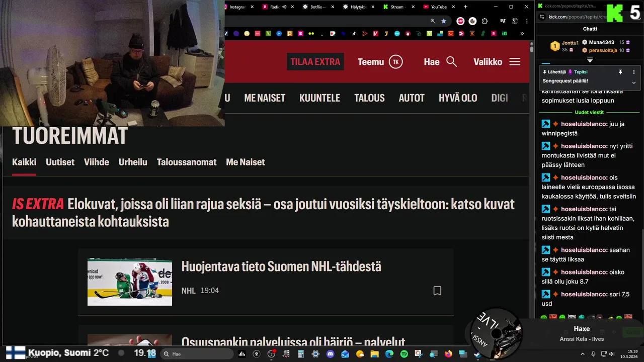644x362 pixels.
Task: Click Muna4343 in the chat leaderboard
Action: [601, 42]
